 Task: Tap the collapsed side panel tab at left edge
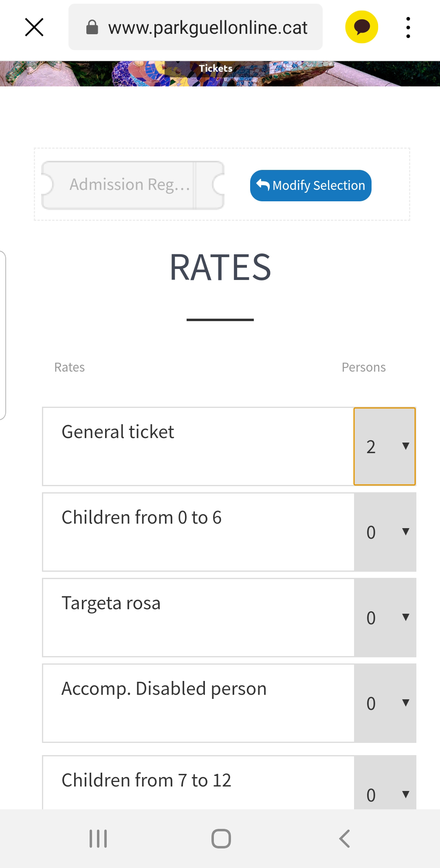pyautogui.click(x=3, y=335)
